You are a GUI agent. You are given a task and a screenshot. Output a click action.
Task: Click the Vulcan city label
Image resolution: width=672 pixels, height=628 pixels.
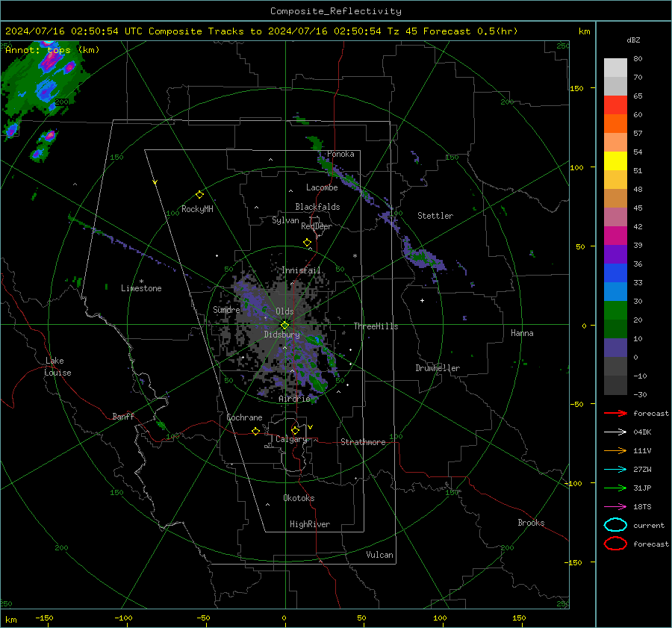[x=379, y=555]
